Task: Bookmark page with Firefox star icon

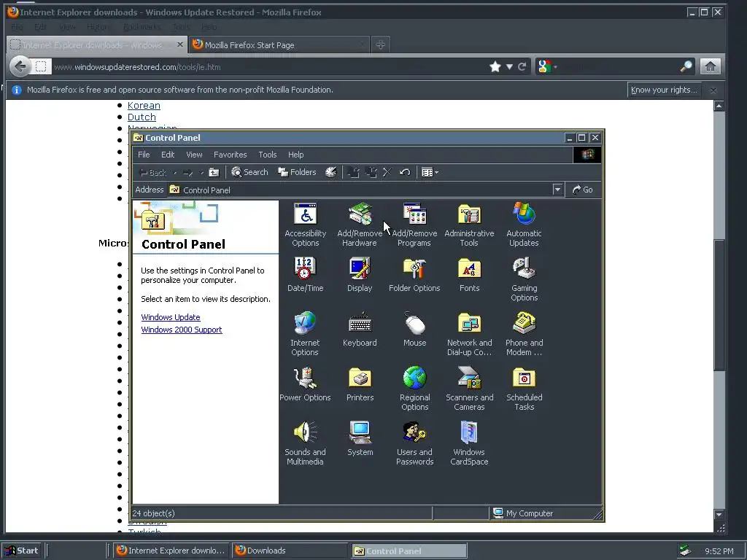Action: click(x=495, y=66)
